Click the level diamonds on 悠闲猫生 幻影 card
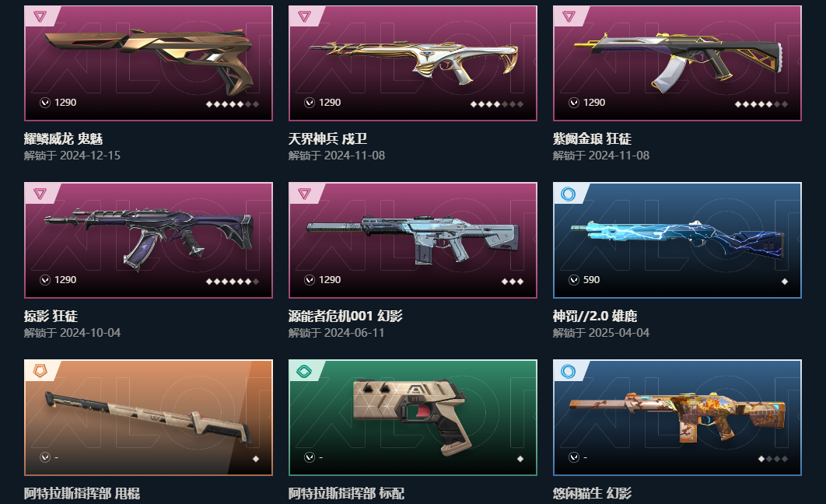The image size is (826, 504). point(773,459)
